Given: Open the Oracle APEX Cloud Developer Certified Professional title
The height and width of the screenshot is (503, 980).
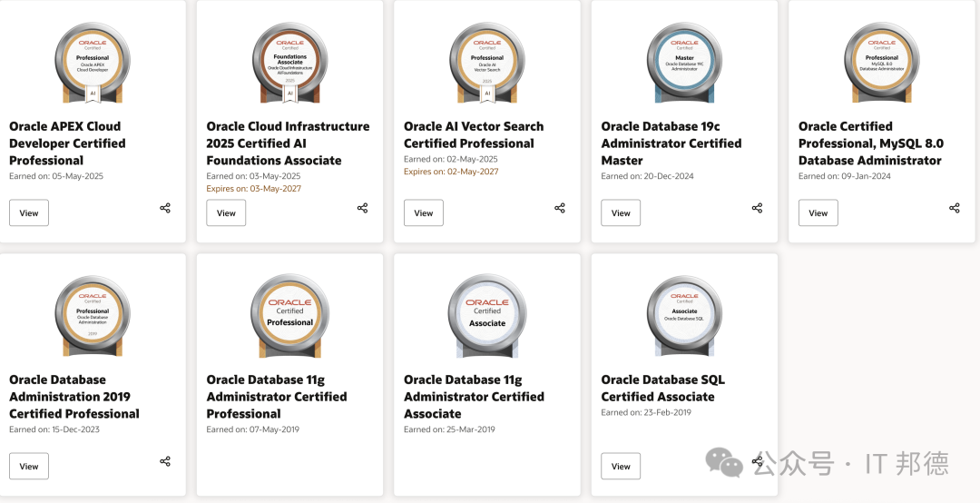Looking at the screenshot, I should (x=67, y=143).
